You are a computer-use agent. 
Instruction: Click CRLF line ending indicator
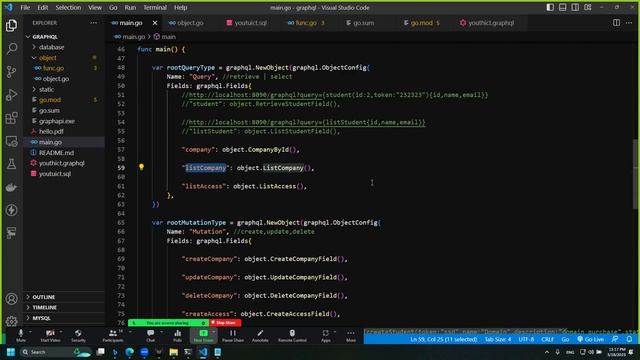click(547, 339)
